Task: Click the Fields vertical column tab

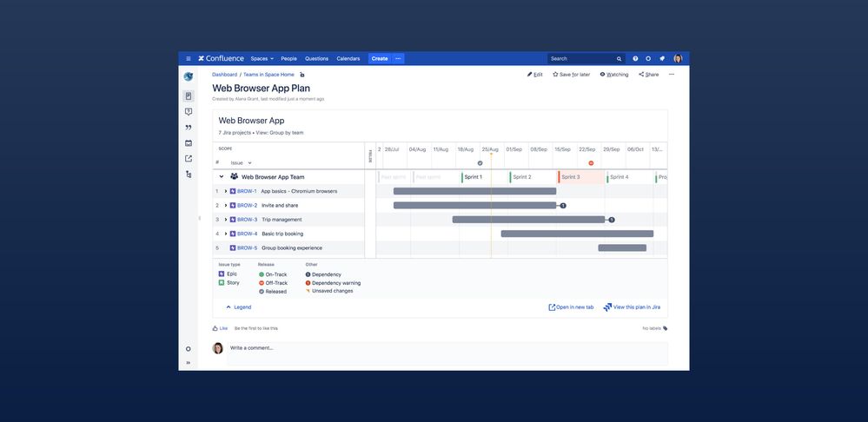Action: (x=370, y=156)
